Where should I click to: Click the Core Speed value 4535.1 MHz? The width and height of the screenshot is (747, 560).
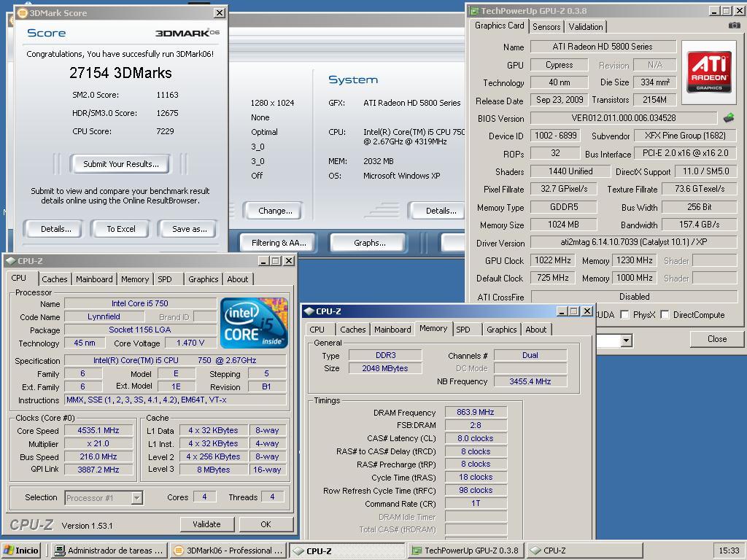pos(98,430)
